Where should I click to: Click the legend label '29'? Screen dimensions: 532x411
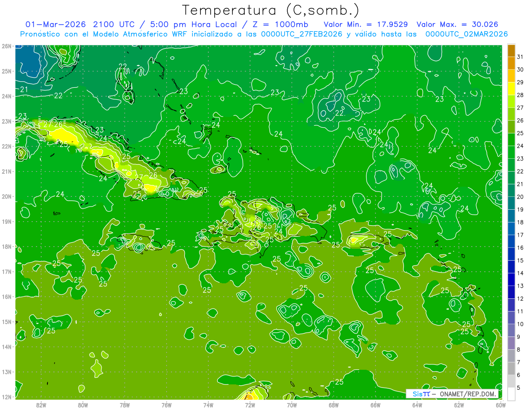point(520,82)
